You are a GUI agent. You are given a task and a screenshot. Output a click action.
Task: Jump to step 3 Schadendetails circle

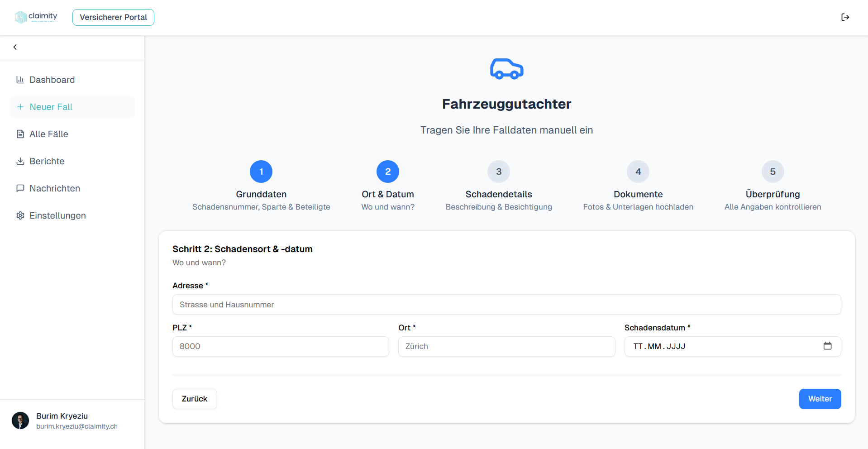(x=499, y=172)
